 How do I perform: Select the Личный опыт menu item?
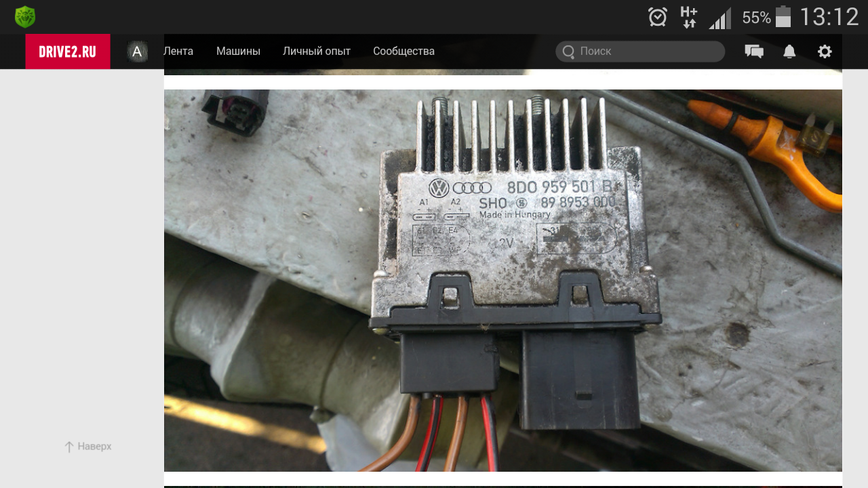[317, 52]
